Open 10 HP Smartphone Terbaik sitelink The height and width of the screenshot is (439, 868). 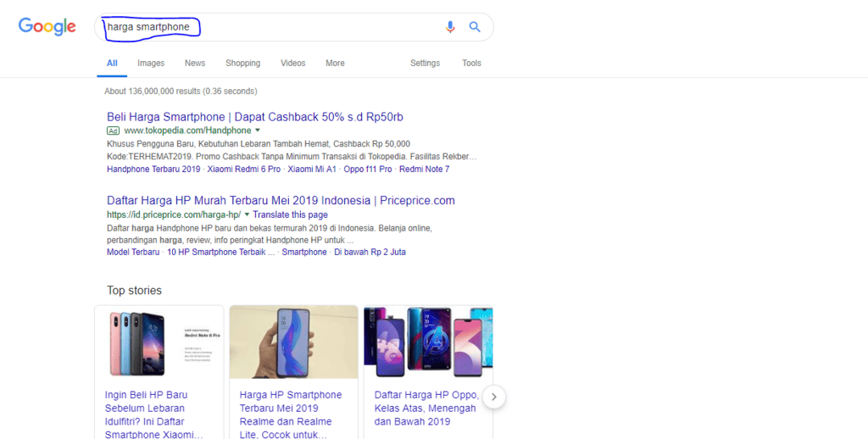pos(221,252)
